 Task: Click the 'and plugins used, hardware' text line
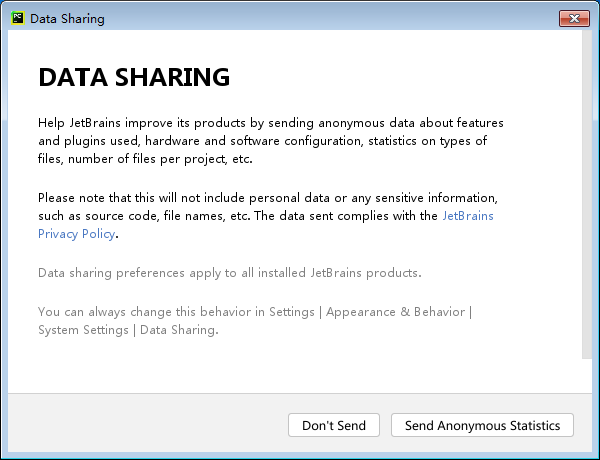coord(262,141)
